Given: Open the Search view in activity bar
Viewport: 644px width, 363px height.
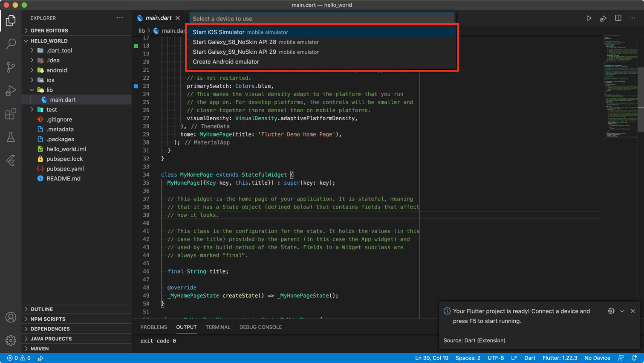Looking at the screenshot, I should [x=11, y=44].
